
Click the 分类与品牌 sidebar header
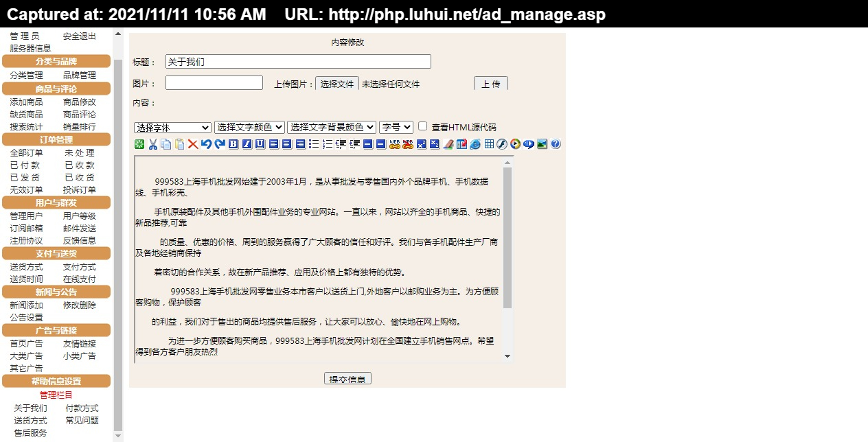(x=56, y=61)
